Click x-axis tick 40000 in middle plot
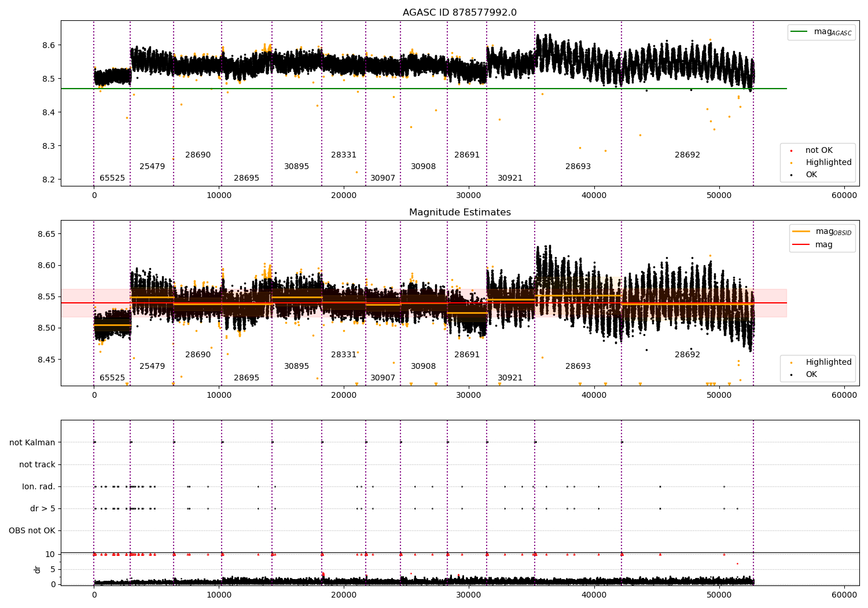The height and width of the screenshot is (608, 868). (x=594, y=395)
